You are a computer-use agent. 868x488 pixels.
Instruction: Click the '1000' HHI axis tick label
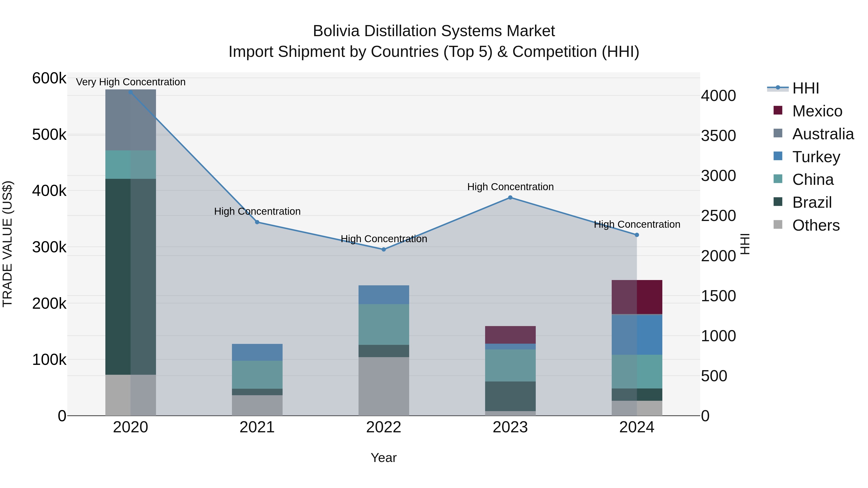[x=719, y=336]
